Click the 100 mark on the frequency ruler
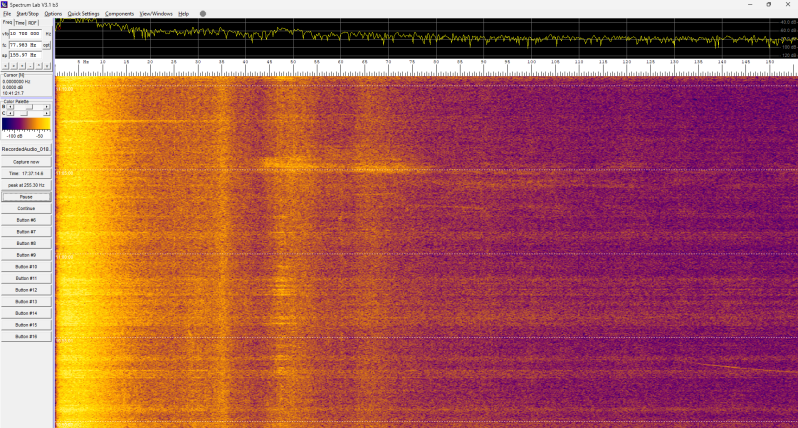 532,62
